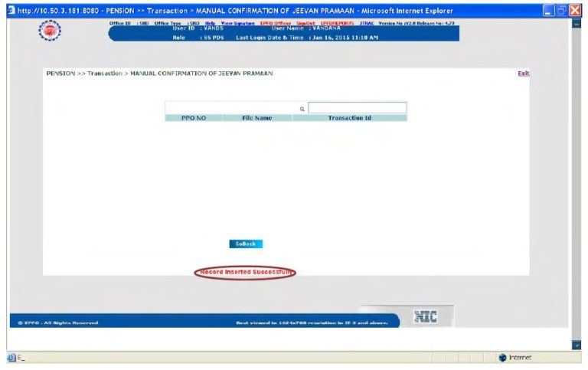Click the search magnifier icon
588x370 pixels.
302,109
